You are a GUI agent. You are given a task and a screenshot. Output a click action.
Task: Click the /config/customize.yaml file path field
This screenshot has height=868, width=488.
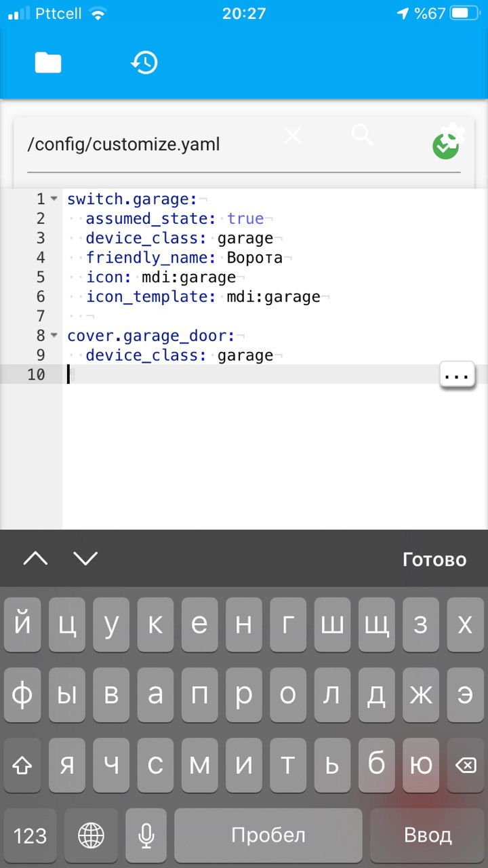(243, 145)
